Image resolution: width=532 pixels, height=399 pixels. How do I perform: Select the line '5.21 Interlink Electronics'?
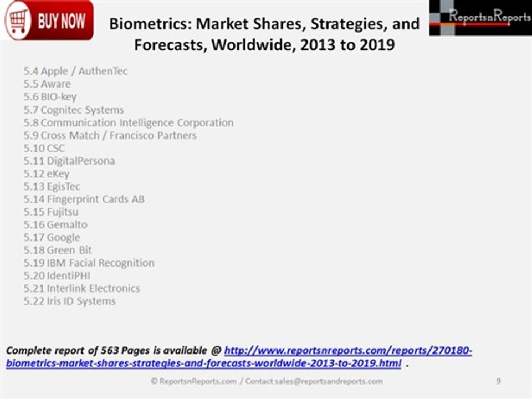coord(82,288)
